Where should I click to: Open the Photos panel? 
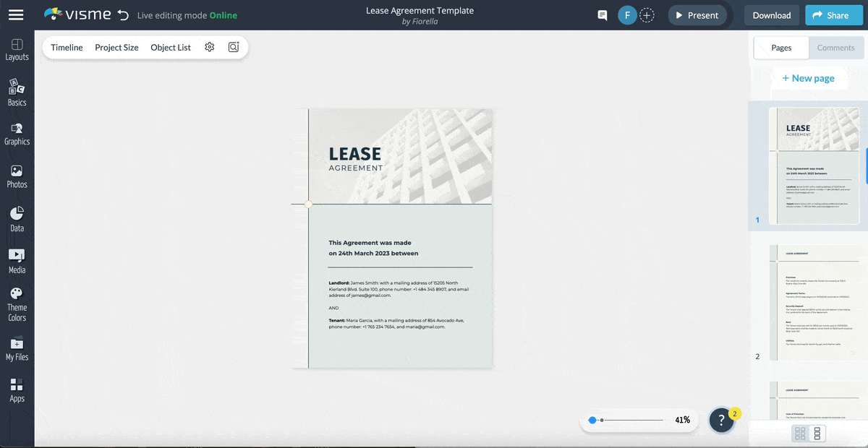click(17, 176)
